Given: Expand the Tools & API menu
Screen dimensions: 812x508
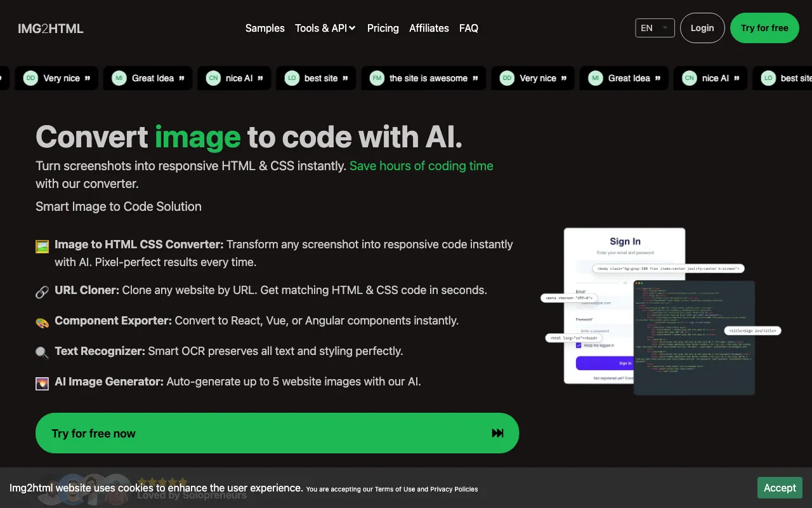Looking at the screenshot, I should click(x=325, y=28).
